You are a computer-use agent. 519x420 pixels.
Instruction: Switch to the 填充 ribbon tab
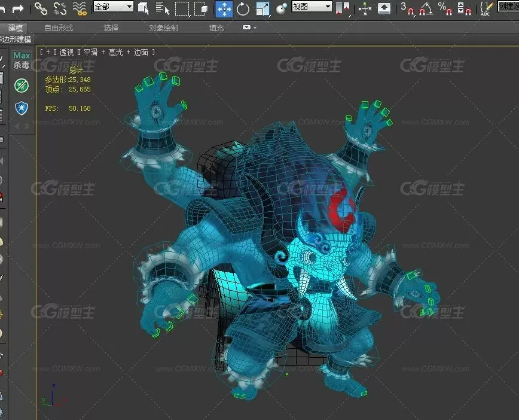pos(216,28)
